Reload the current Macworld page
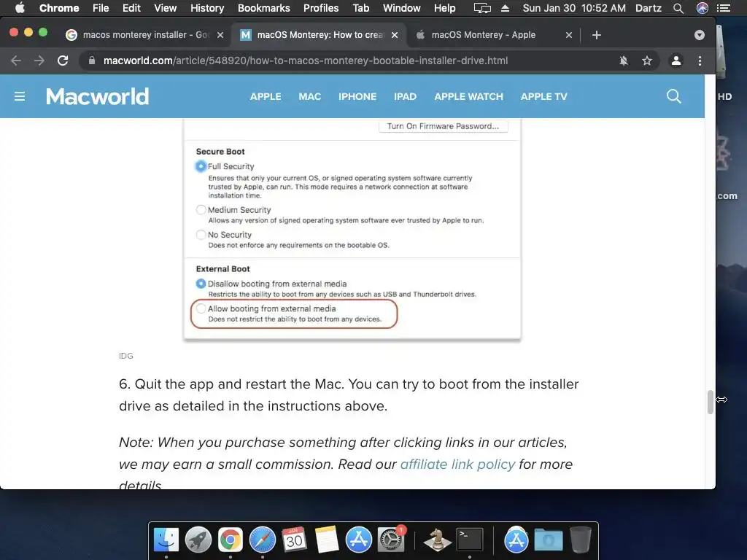 (x=63, y=61)
